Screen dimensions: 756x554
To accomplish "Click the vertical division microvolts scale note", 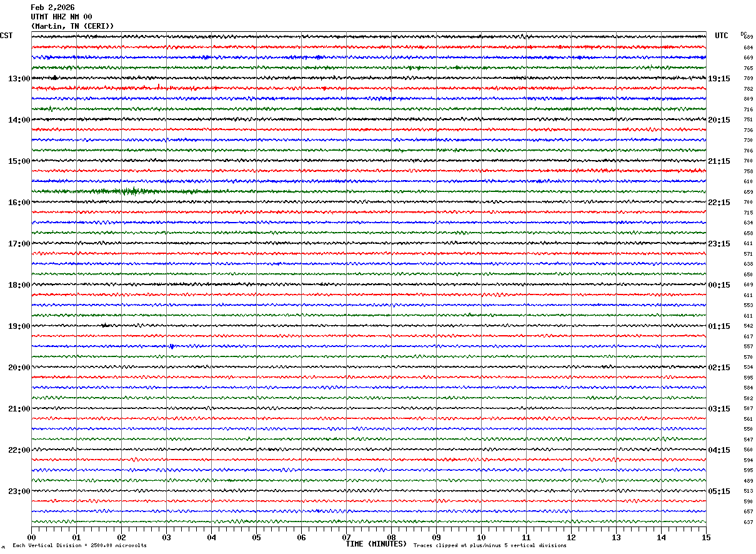I will (x=79, y=546).
